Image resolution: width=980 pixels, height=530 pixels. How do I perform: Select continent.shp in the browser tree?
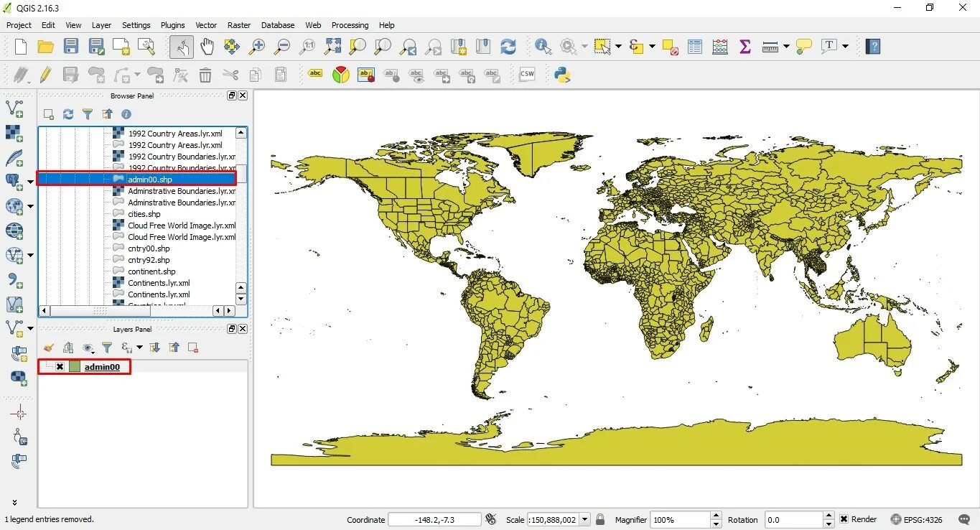coord(151,271)
